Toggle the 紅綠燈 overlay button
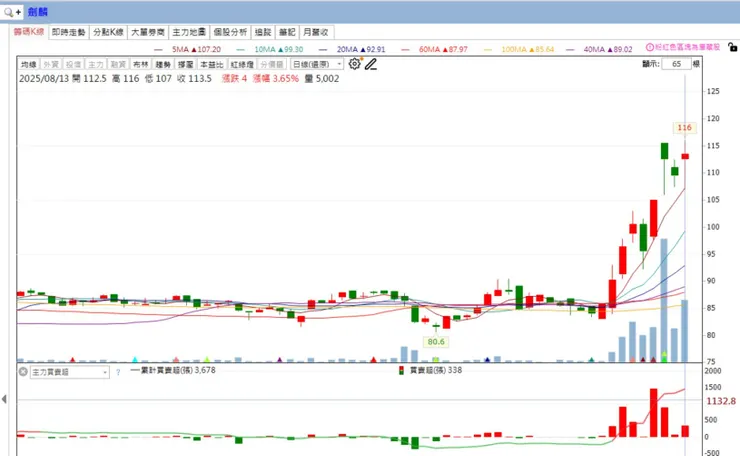This screenshot has height=456, width=740. [x=242, y=64]
